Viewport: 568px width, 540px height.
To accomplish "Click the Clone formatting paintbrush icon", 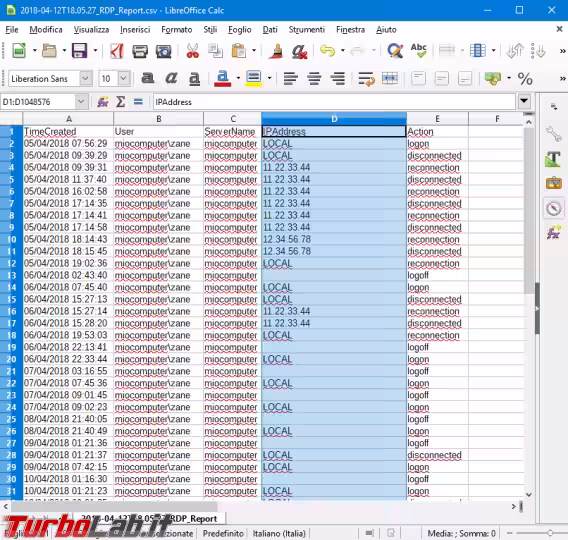I will (x=276, y=51).
